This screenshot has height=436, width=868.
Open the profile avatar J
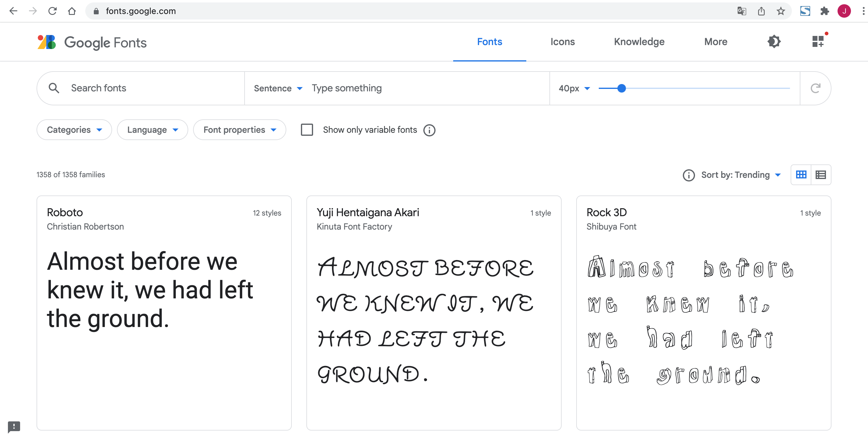[844, 11]
